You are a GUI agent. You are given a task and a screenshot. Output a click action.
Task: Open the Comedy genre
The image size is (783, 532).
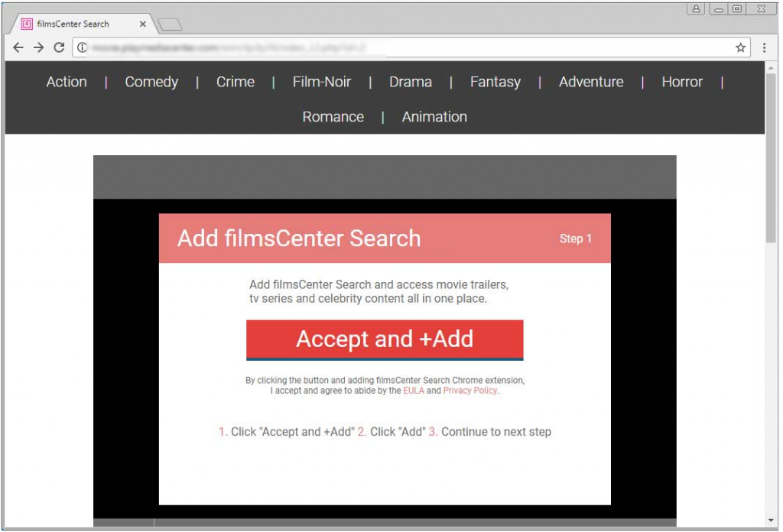click(x=151, y=82)
